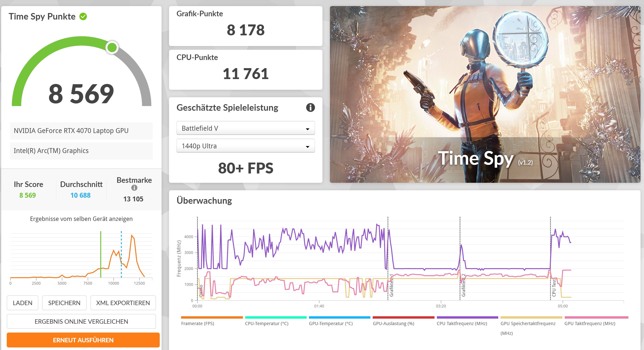Toggle CPU-Temperatur legend series

tap(266, 323)
